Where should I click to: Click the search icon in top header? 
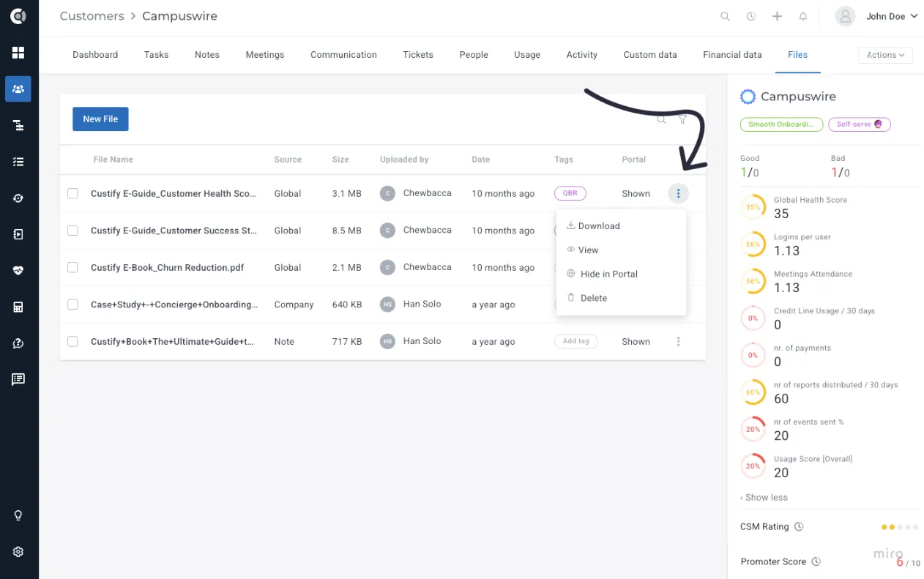(725, 16)
